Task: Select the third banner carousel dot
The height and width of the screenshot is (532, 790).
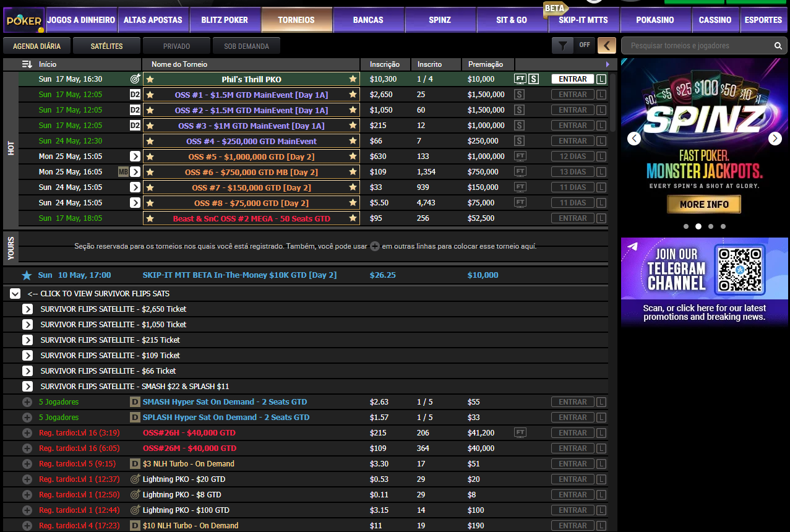Action: click(711, 226)
